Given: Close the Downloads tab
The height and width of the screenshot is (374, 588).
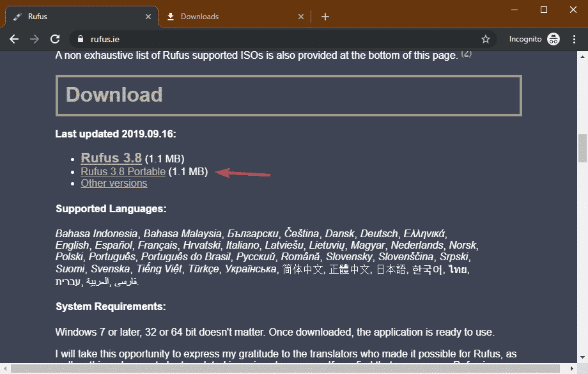Looking at the screenshot, I should click(x=301, y=17).
